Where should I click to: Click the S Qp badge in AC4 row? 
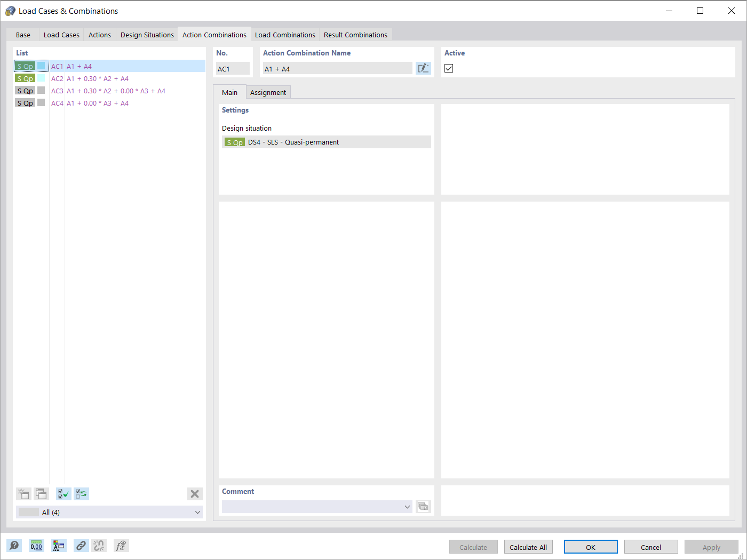pyautogui.click(x=25, y=103)
